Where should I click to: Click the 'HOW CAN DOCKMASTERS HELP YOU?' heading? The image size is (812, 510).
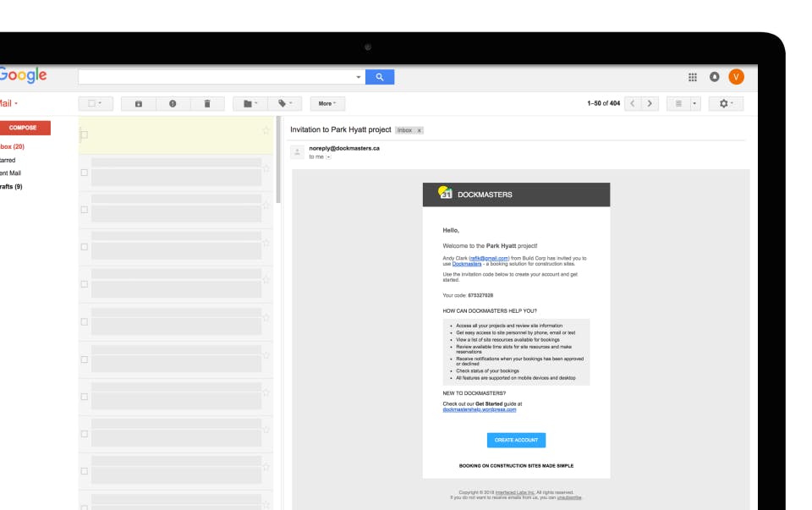pyautogui.click(x=490, y=311)
